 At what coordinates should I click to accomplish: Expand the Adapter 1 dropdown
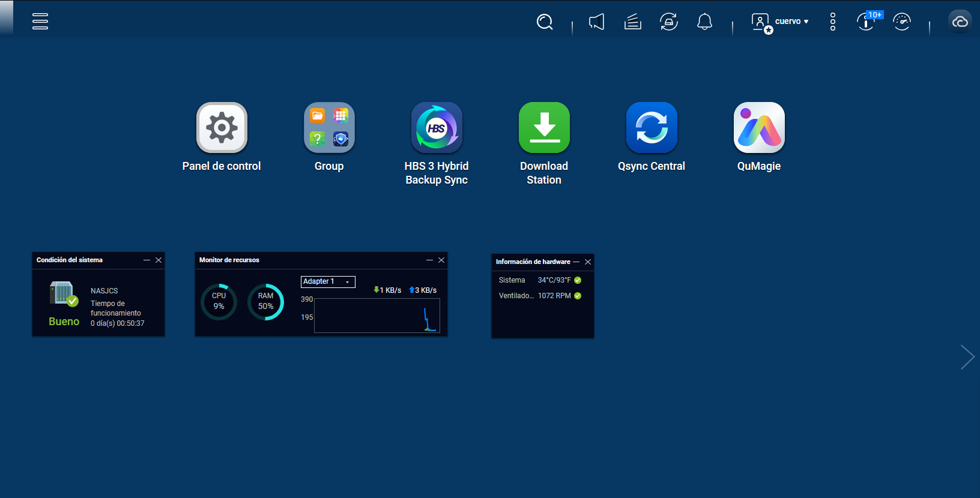(328, 282)
